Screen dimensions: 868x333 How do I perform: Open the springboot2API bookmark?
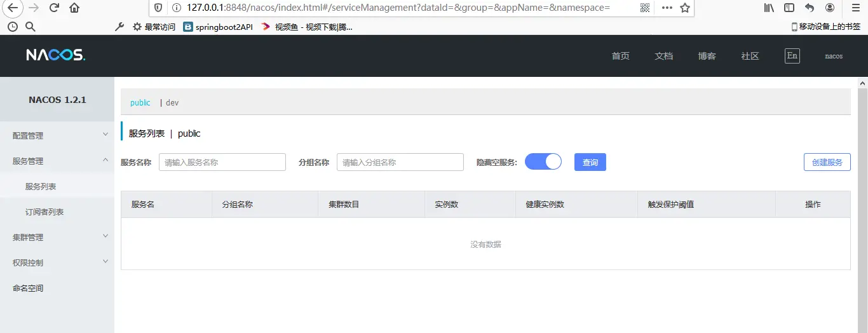tap(218, 27)
